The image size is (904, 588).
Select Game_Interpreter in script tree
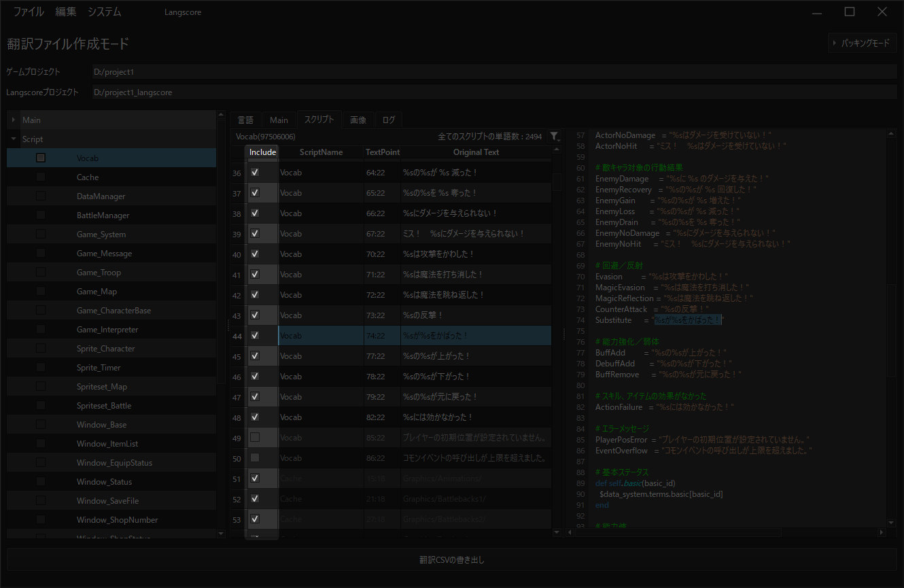pyautogui.click(x=107, y=329)
